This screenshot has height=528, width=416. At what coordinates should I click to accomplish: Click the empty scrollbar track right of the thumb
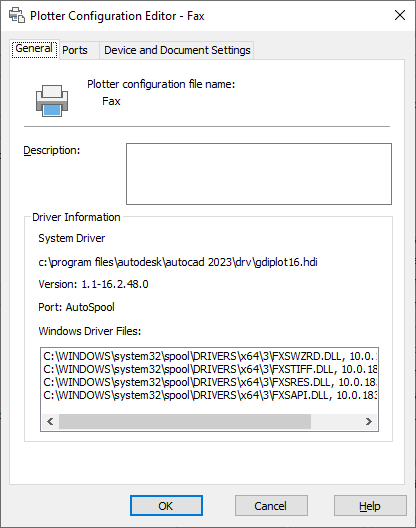coord(335,421)
